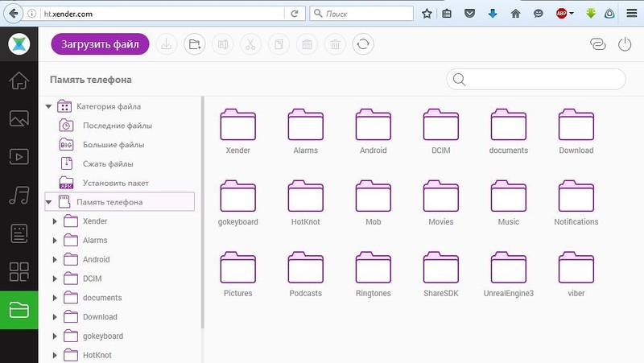Image resolution: width=644 pixels, height=363 pixels.
Task: Click the trash delete icon
Action: coord(335,44)
